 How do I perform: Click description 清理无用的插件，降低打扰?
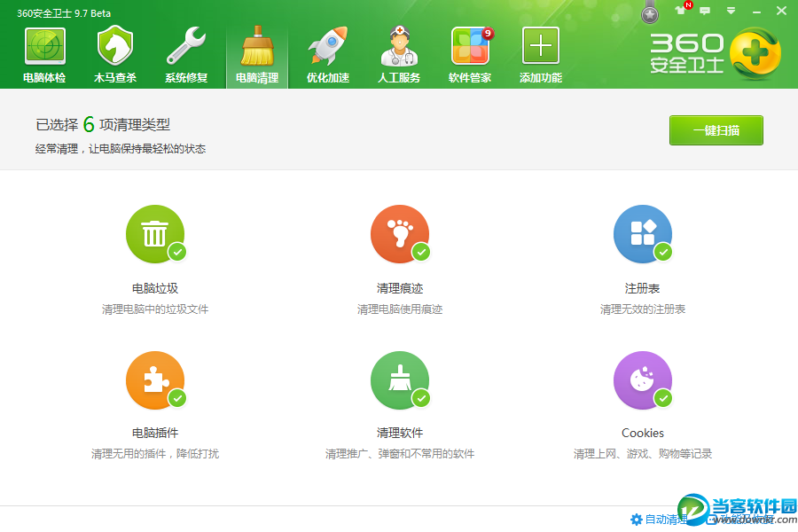(x=155, y=454)
